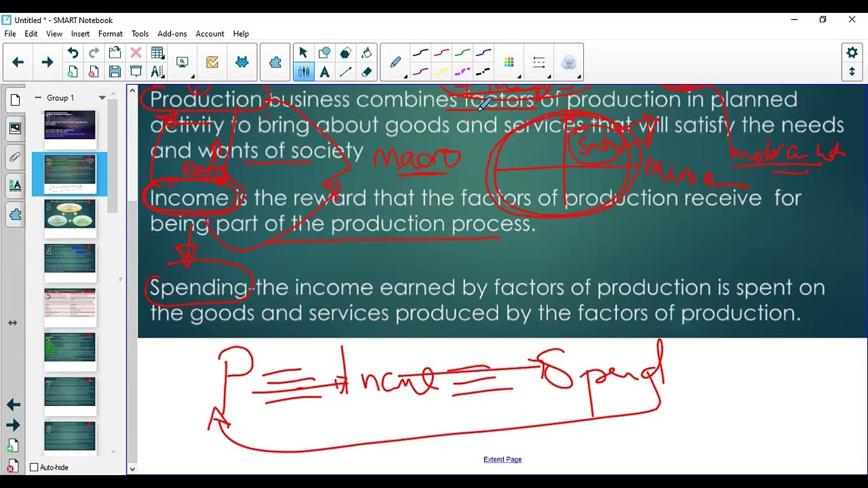Open the Help menu
Viewport: 868px width, 488px height.
click(241, 34)
